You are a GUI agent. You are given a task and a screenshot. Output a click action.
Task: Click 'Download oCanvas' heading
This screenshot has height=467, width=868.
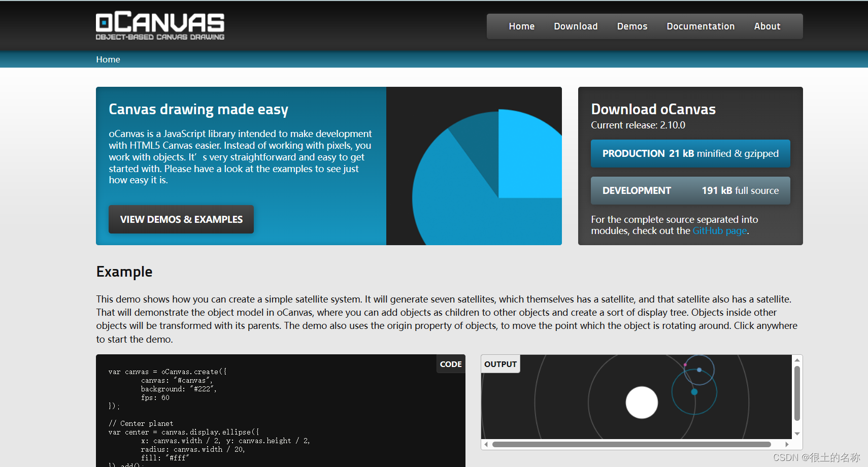click(x=653, y=109)
